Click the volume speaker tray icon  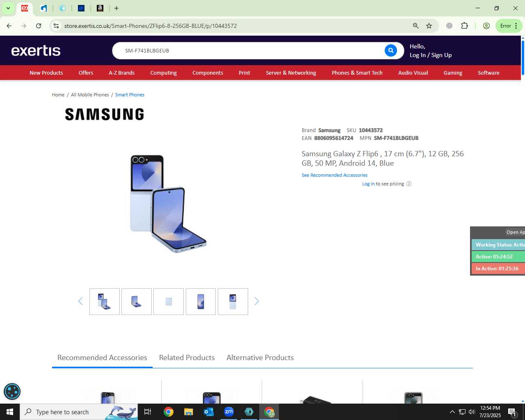click(472, 412)
